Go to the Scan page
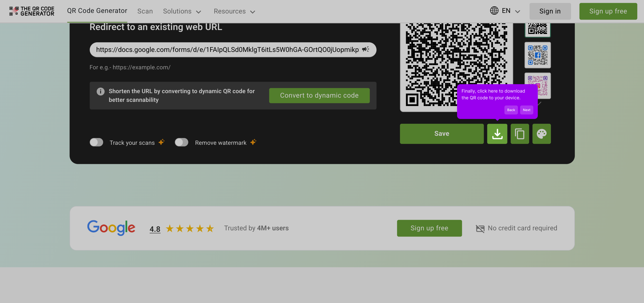 pos(145,11)
